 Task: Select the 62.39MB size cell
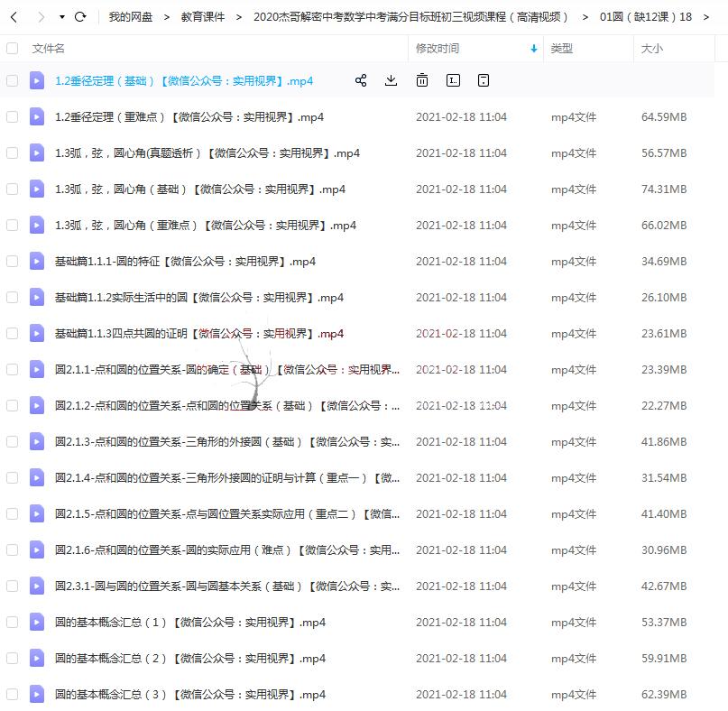pyautogui.click(x=664, y=695)
